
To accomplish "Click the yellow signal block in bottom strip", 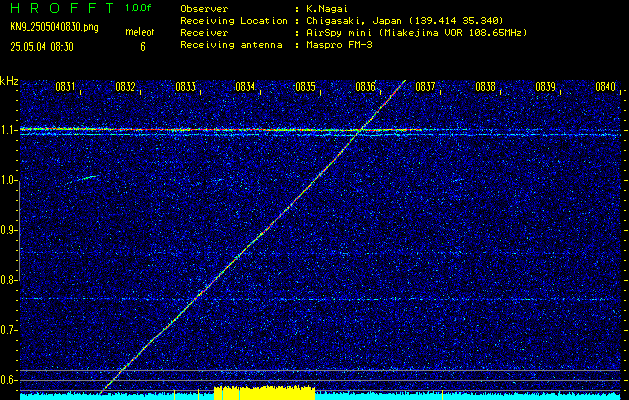I will tap(264, 393).
